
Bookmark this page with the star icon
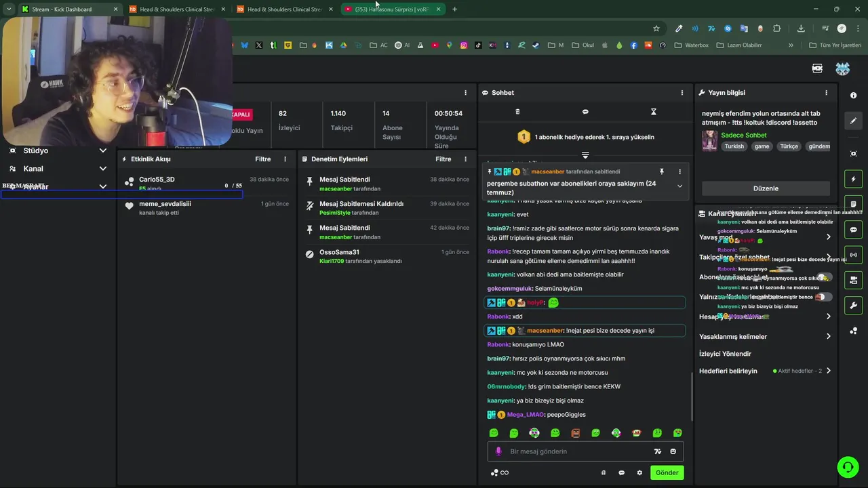tap(656, 28)
